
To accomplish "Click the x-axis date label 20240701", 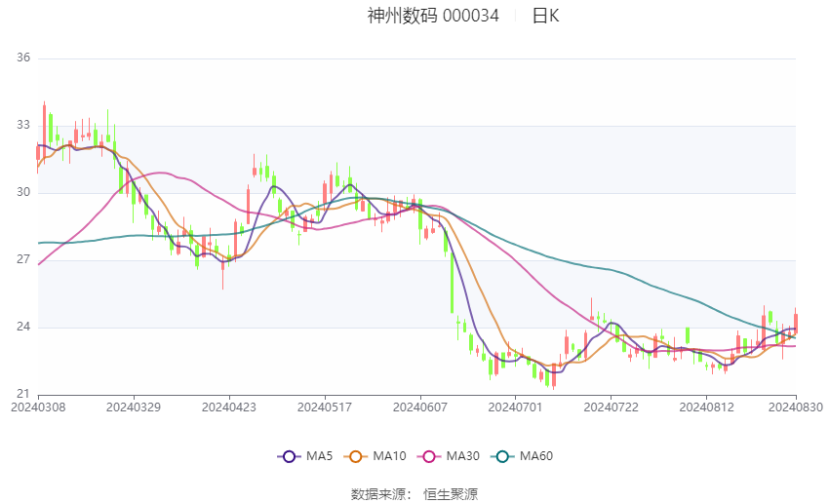I will (x=516, y=407).
